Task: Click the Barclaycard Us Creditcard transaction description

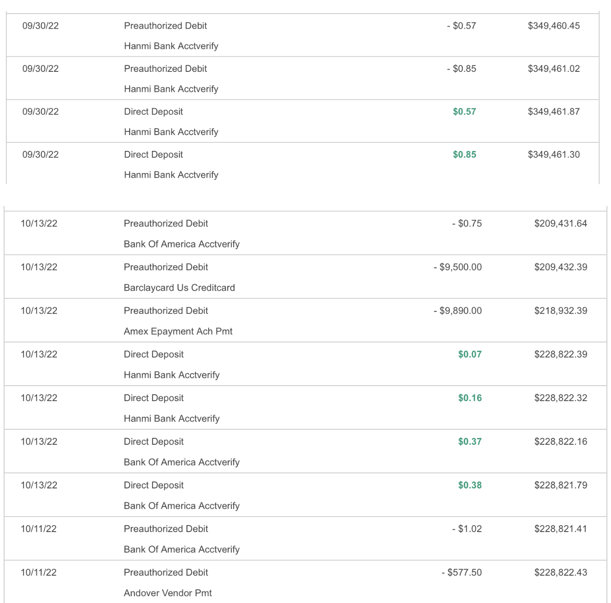Action: 179,288
